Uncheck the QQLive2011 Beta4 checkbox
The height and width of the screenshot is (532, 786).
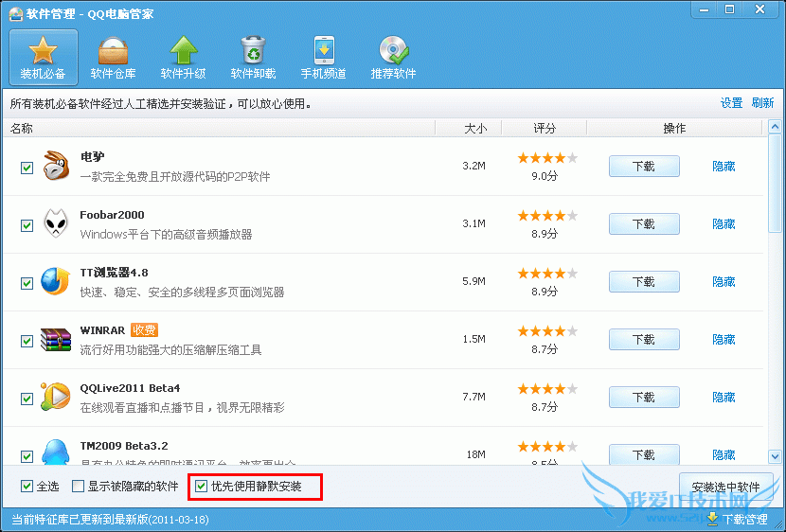[x=27, y=399]
